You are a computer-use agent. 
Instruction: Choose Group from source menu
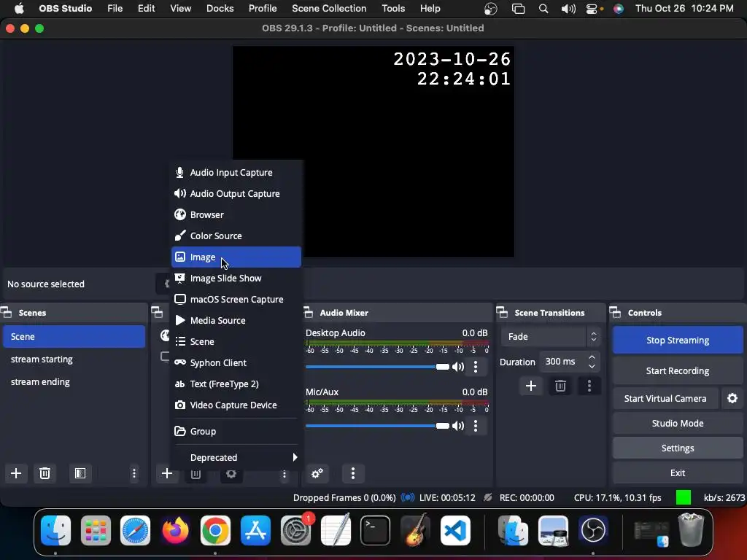click(236, 432)
